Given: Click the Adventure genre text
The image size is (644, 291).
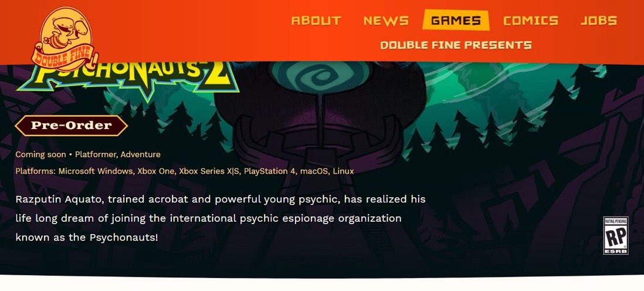Looking at the screenshot, I should (x=140, y=154).
